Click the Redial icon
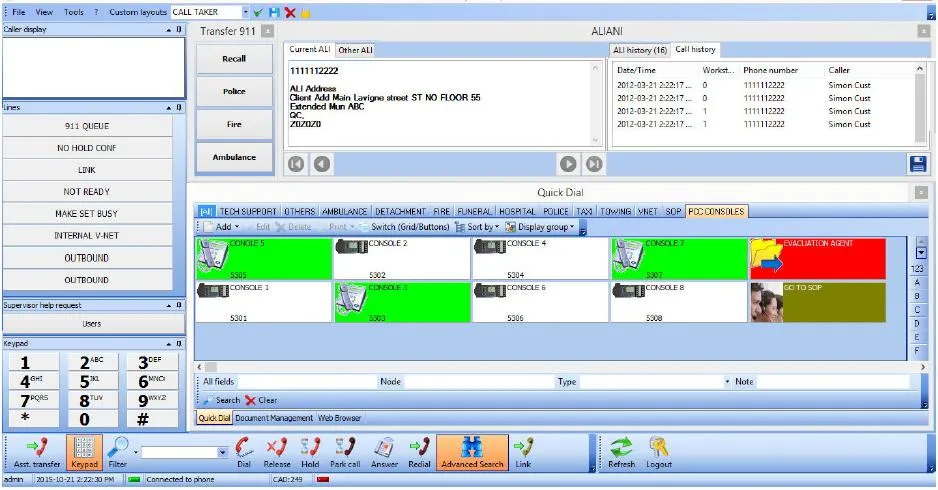The image size is (938, 490). point(419,452)
